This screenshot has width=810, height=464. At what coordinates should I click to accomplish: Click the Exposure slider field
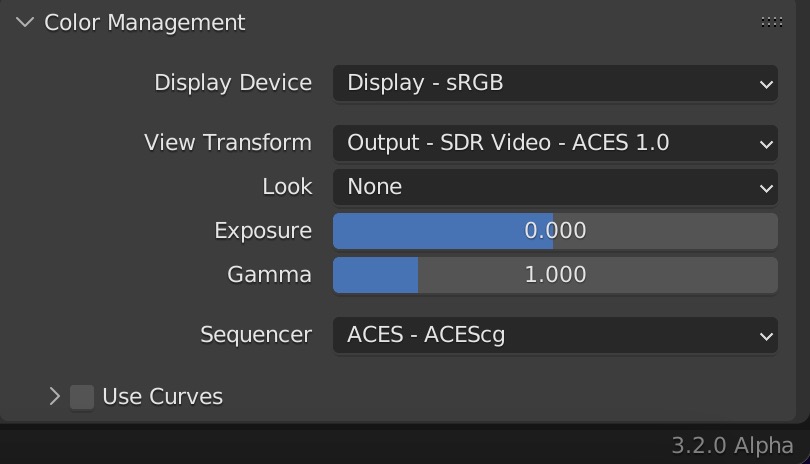click(x=555, y=231)
